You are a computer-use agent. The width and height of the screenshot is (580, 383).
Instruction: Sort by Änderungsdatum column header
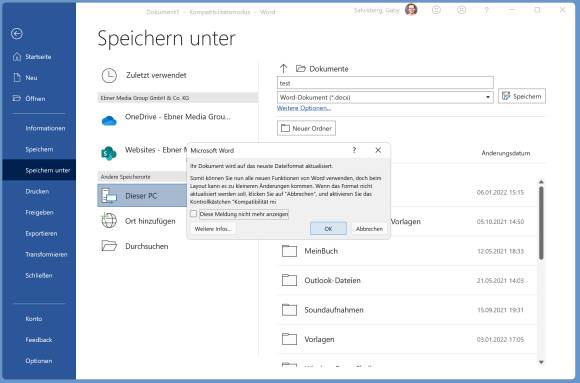coord(506,153)
